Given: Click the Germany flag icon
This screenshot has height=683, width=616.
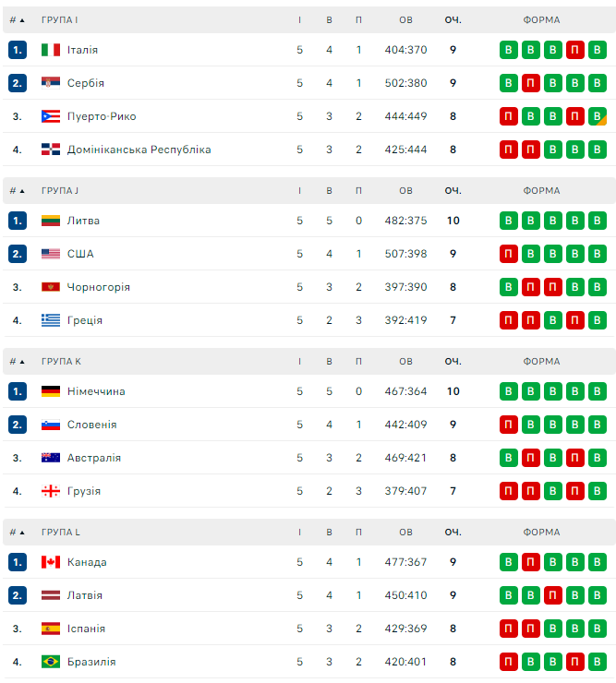Looking at the screenshot, I should 51,391.
